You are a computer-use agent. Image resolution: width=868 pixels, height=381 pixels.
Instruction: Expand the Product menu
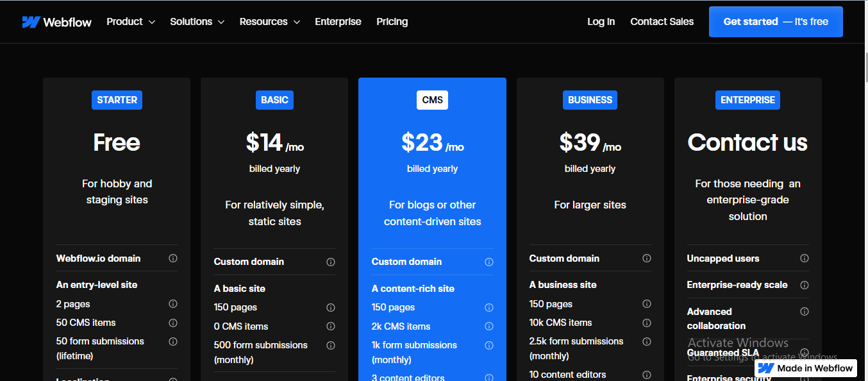pos(130,21)
